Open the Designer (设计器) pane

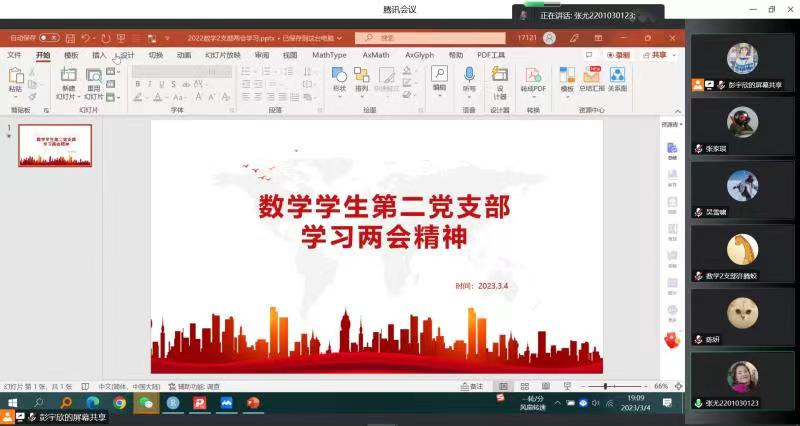point(500,79)
